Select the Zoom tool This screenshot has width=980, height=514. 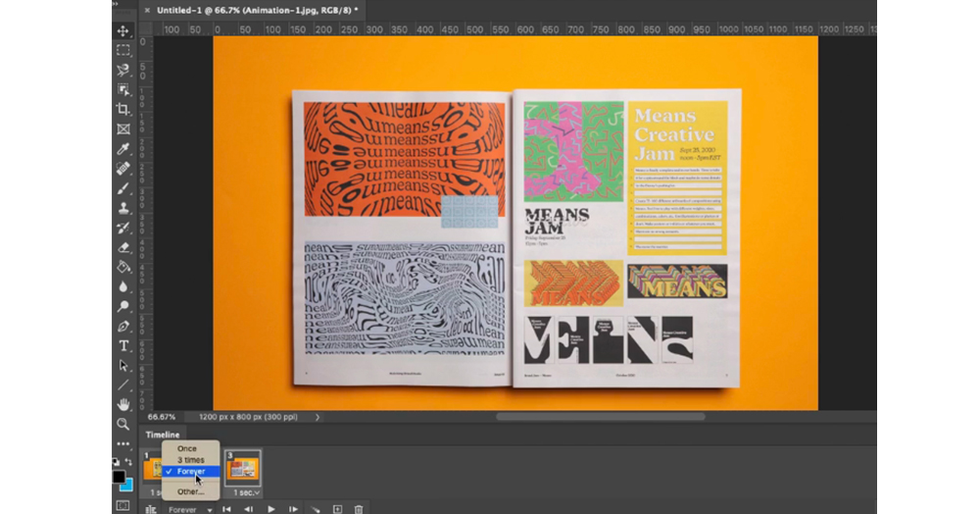pos(123,424)
